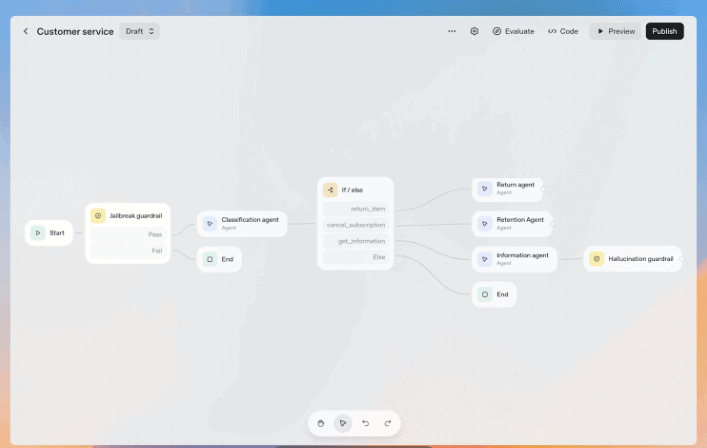
Task: Select the Start node
Action: [49, 233]
